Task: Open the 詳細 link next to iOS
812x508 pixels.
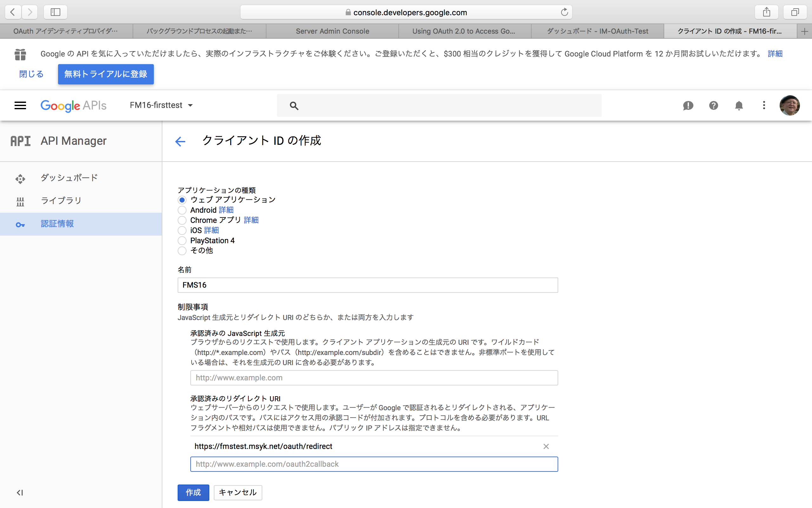Action: click(x=211, y=230)
